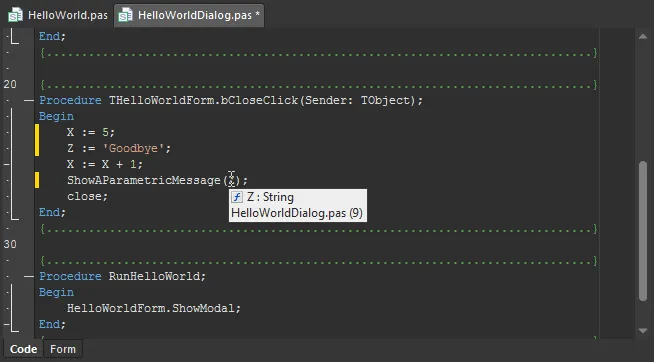Click the End; after ShowModal line
Viewport: 654px width, 362px height.
52,324
